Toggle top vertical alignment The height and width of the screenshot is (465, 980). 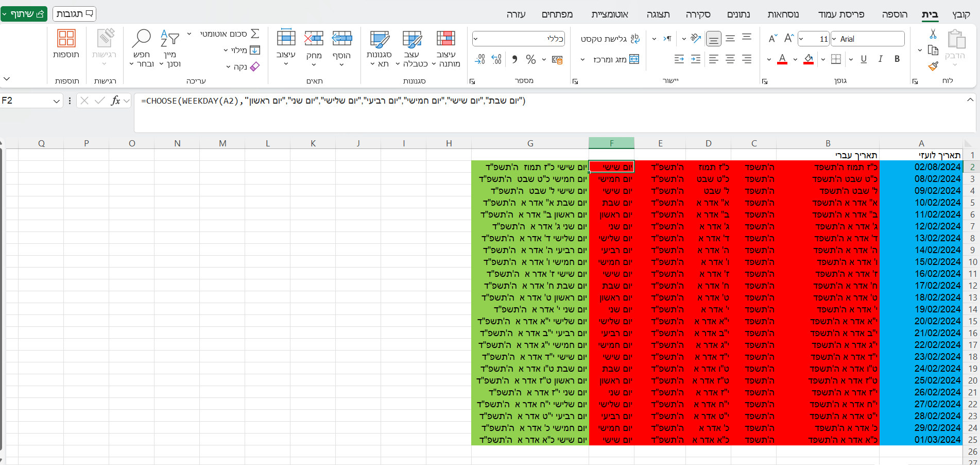(747, 38)
